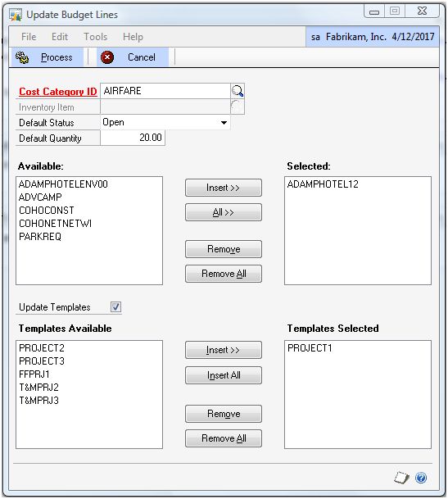Click Insert >> beside the Available list
448x499 pixels.
click(224, 188)
